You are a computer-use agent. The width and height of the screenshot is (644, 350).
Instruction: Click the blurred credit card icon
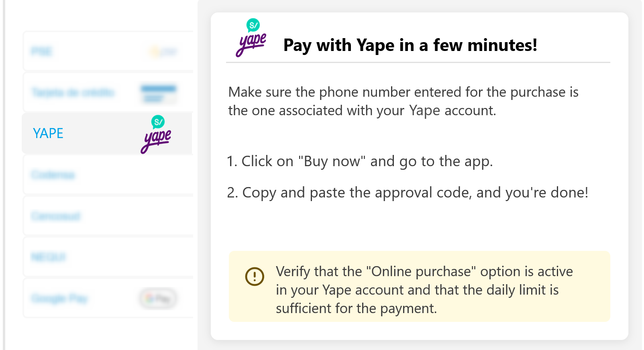pos(158,93)
